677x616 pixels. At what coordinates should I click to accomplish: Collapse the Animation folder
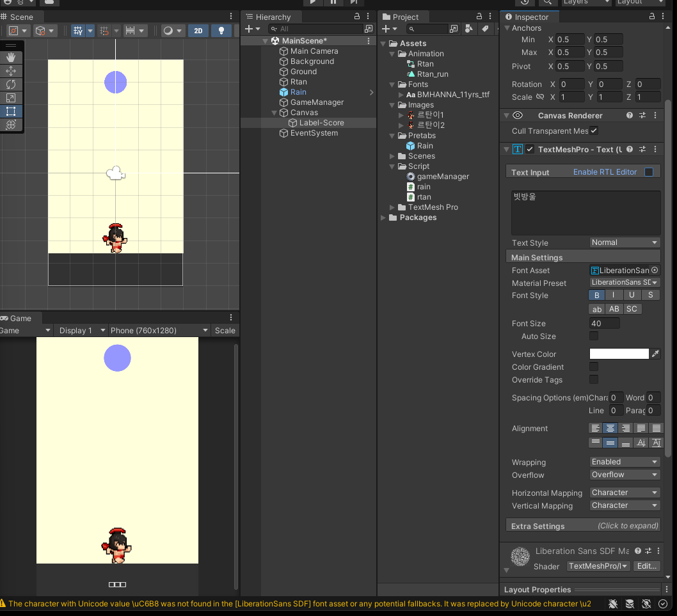pyautogui.click(x=392, y=54)
